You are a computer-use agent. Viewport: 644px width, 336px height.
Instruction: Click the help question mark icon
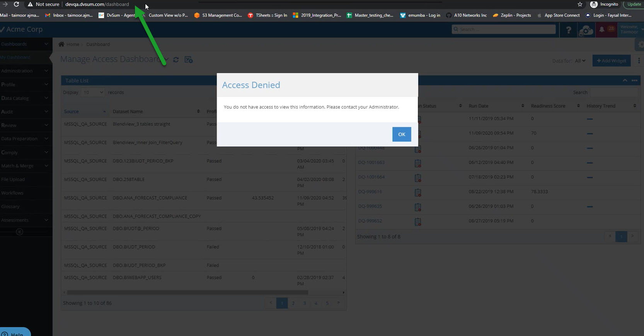[568, 30]
